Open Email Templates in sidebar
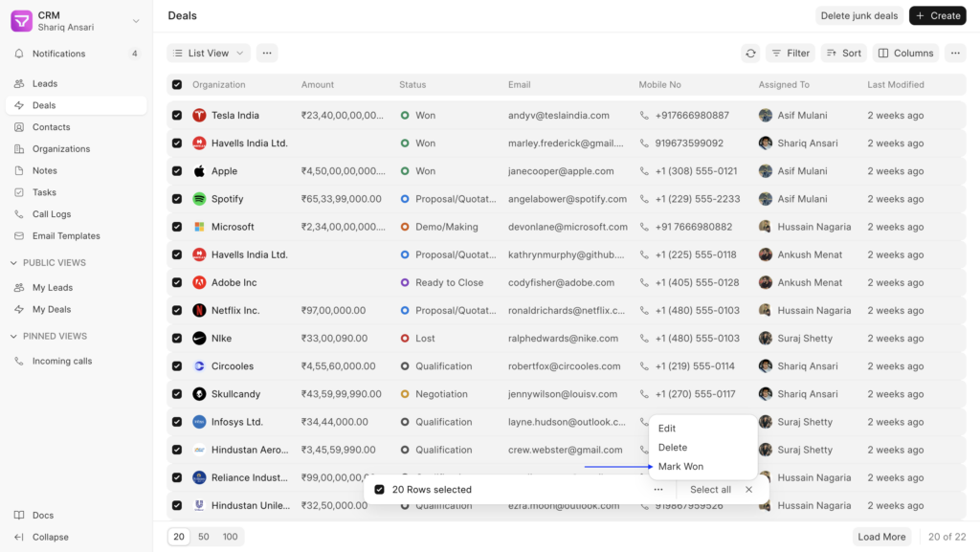Screen dimensions: 980x552 coord(66,236)
